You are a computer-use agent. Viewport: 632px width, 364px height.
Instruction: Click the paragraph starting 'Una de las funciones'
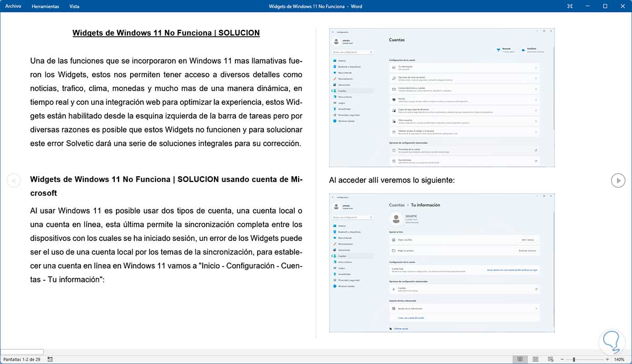(x=166, y=102)
